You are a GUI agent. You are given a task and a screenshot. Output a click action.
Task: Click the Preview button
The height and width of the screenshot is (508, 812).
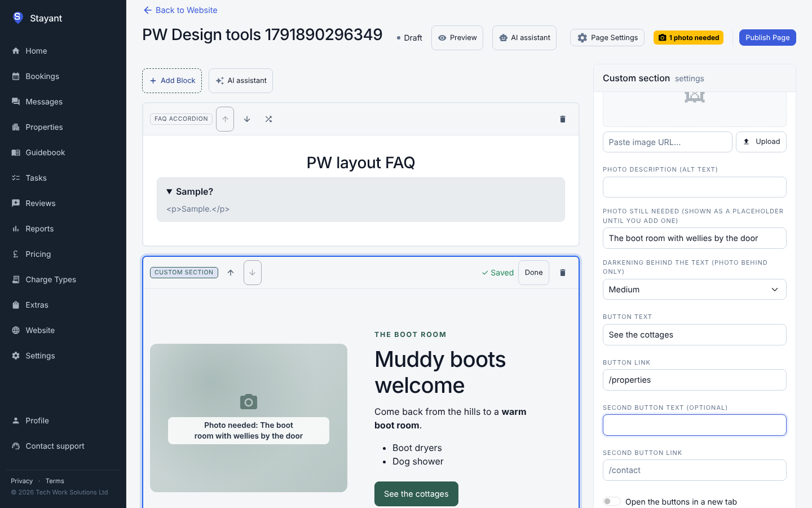pos(457,38)
